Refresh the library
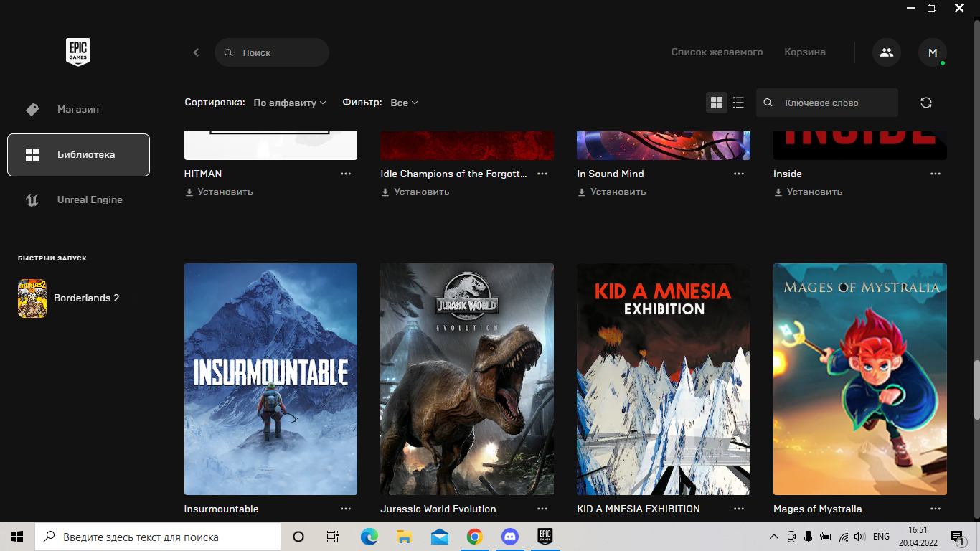This screenshot has width=980, height=551. pos(926,103)
